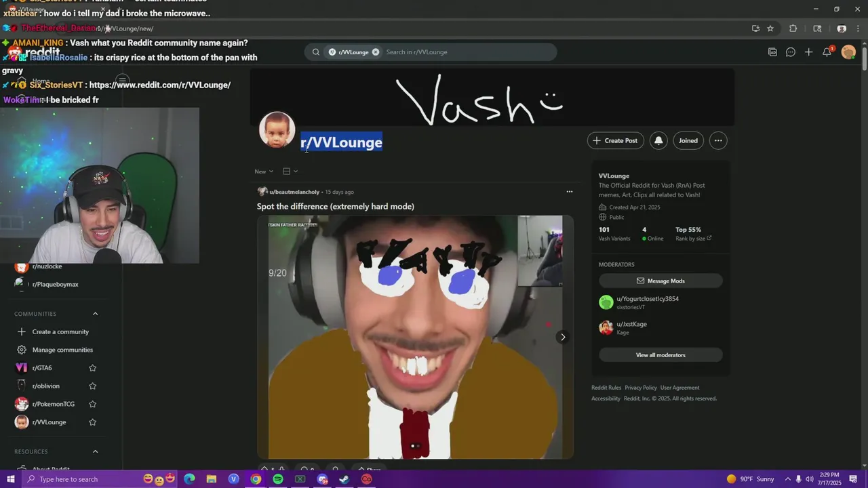Toggle Joined membership button

tap(688, 140)
